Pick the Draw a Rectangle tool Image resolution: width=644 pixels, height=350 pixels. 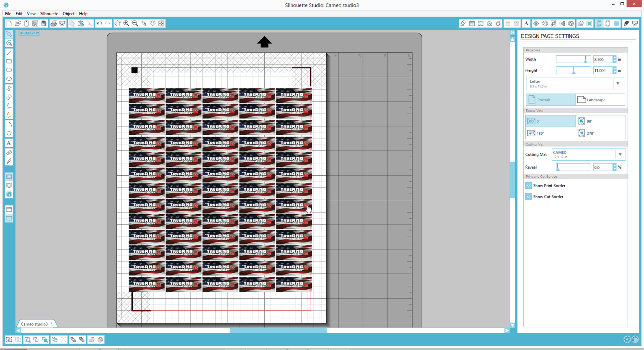click(x=9, y=62)
